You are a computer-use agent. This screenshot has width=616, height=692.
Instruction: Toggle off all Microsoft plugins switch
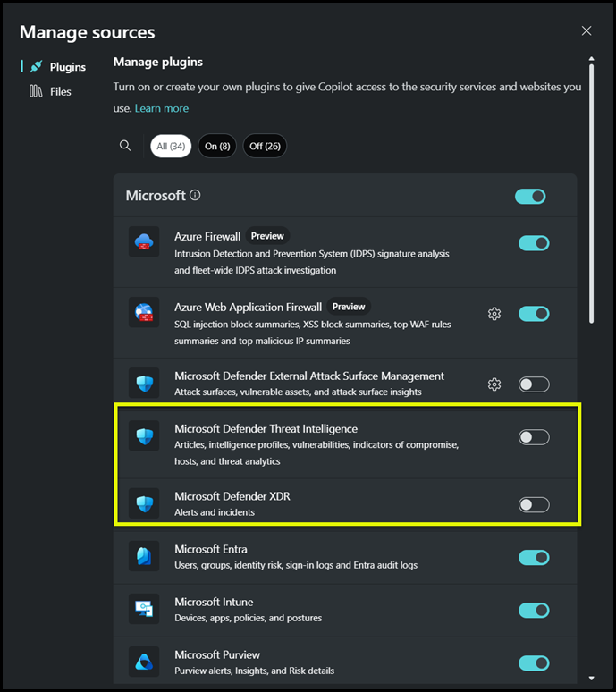(530, 197)
